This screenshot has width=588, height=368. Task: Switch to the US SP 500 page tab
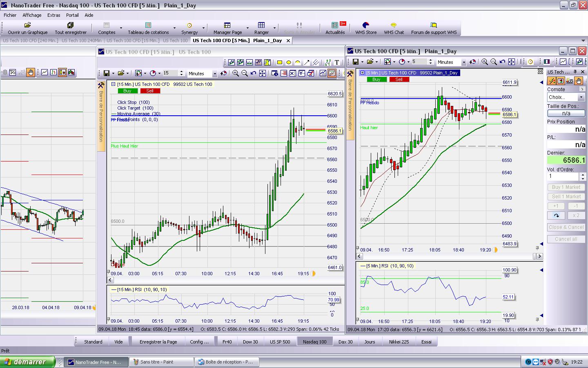point(280,342)
